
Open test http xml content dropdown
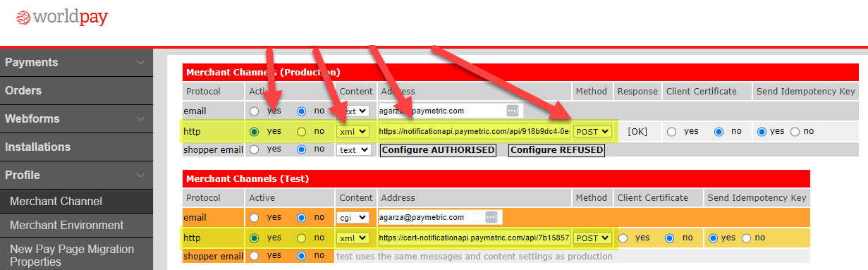coord(353,238)
